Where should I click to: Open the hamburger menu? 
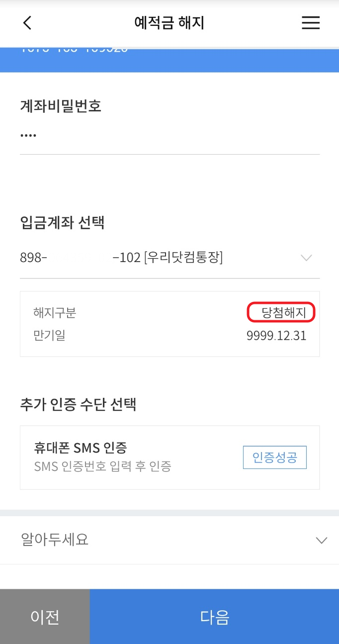pos(311,23)
